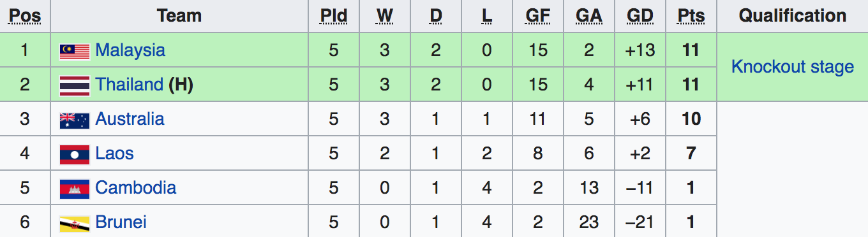The image size is (868, 237).
Task: Click the Cambodia flag icon
Action: tap(74, 189)
